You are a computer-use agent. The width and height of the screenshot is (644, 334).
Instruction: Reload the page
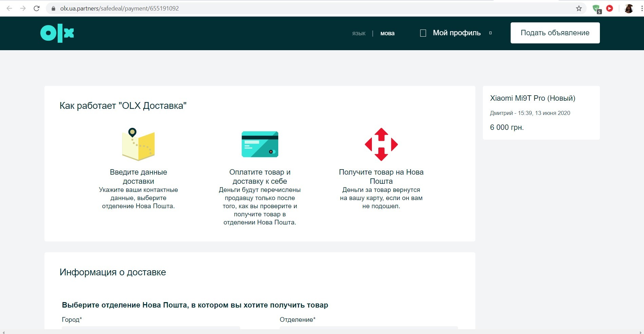(x=37, y=8)
